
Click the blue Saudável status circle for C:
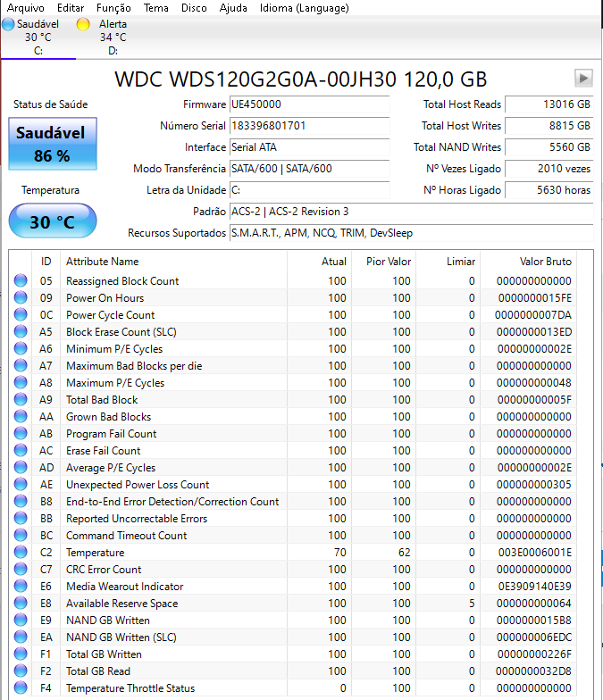[8, 24]
